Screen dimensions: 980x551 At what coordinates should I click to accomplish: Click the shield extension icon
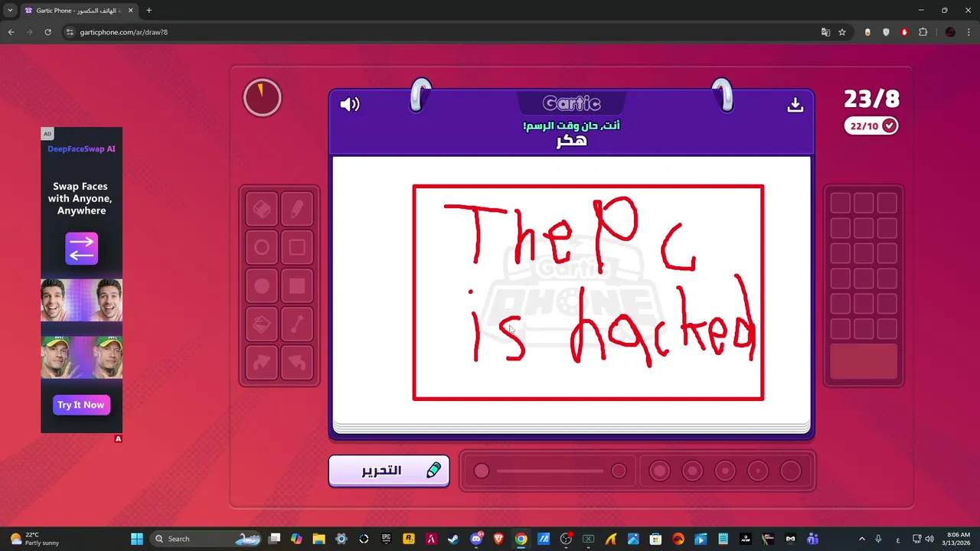886,32
